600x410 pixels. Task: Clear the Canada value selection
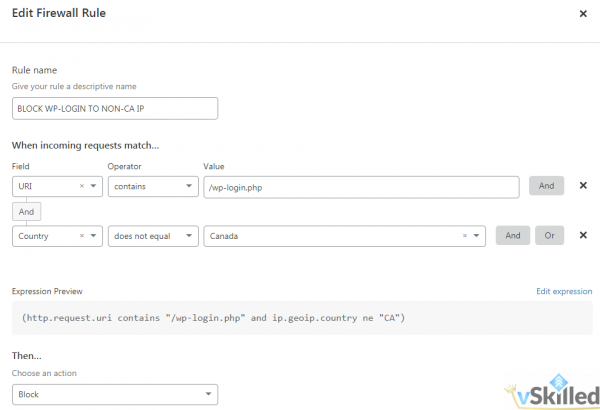[465, 236]
